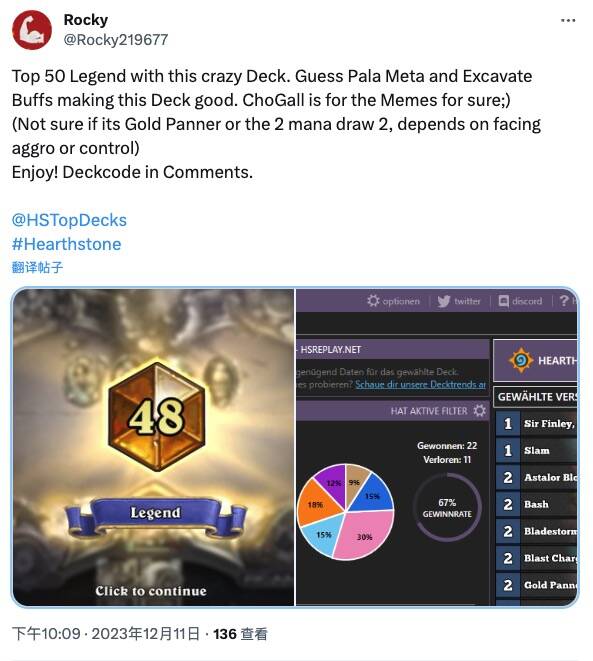Select the orange 18% pie slice
Viewport: 593px width, 661px height.
tap(316, 503)
